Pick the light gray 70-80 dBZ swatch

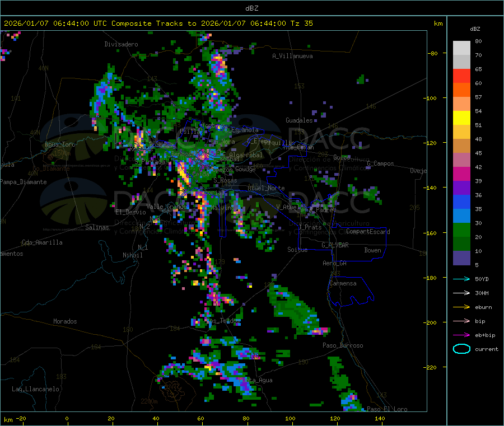(461, 48)
